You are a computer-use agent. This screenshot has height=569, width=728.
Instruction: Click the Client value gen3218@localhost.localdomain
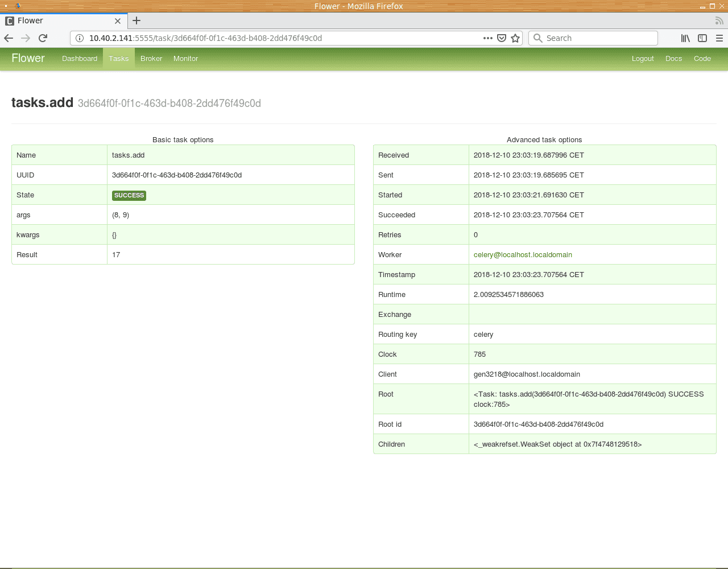pos(527,374)
